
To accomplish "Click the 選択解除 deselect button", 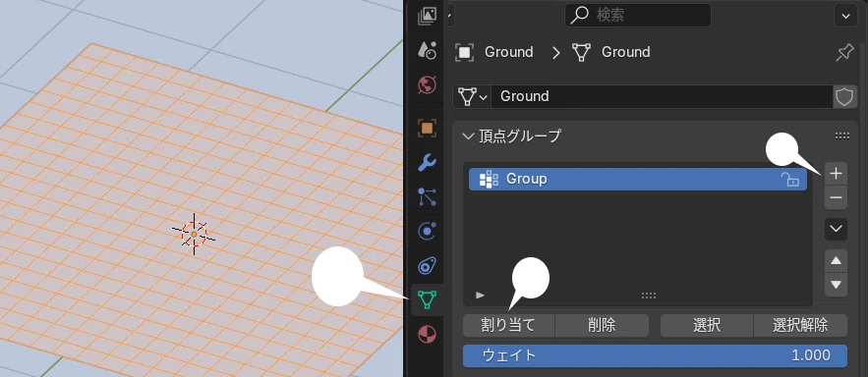I will [800, 325].
